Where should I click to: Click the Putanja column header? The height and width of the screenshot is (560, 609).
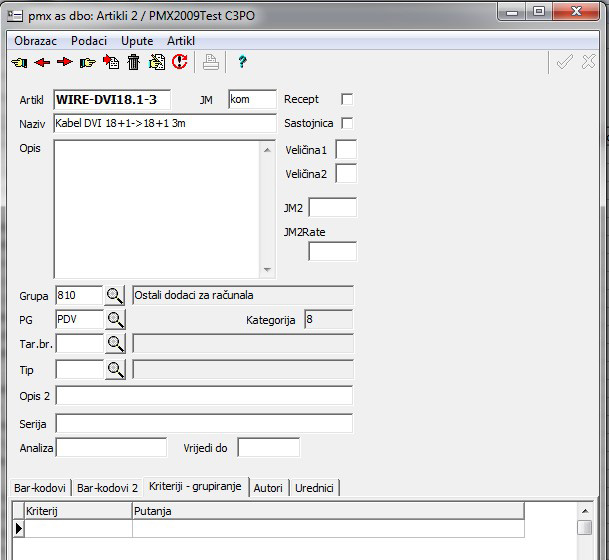(328, 511)
